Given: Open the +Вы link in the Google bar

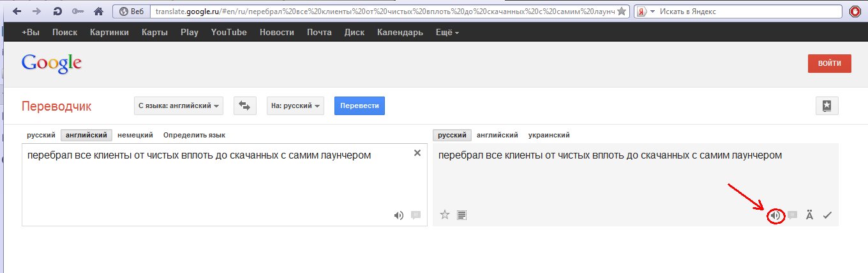Looking at the screenshot, I should click(x=31, y=33).
